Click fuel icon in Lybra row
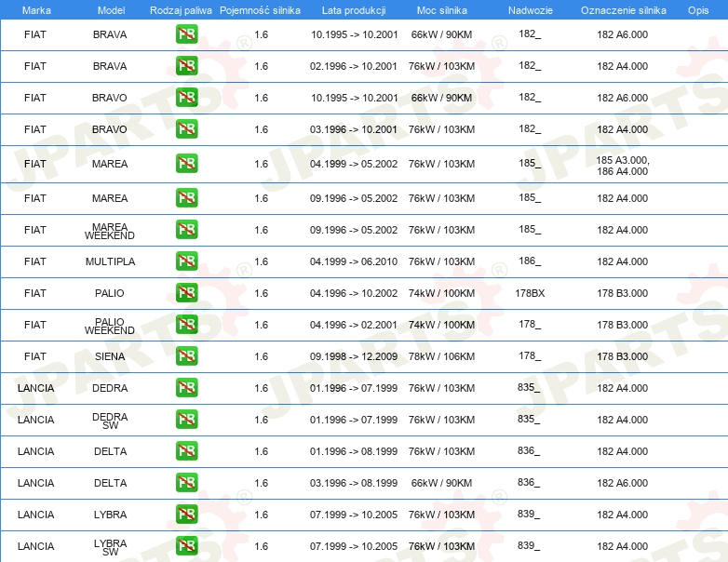The height and width of the screenshot is (562, 728). [186, 514]
